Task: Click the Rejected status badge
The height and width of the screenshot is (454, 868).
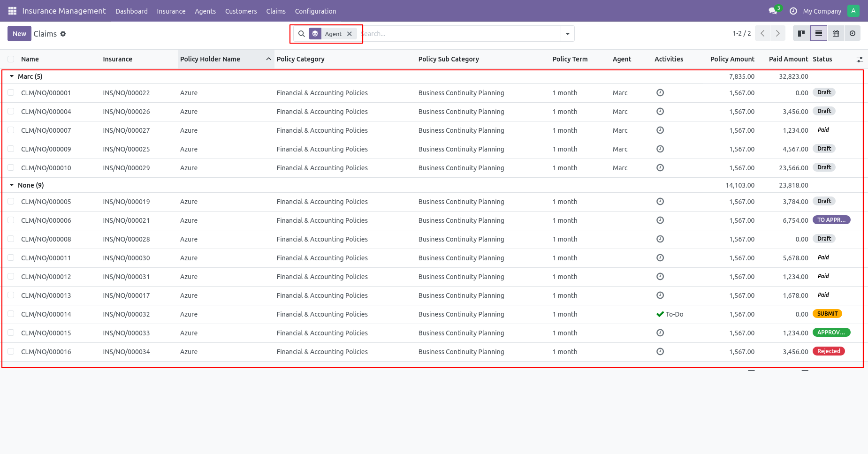Action: [829, 351]
